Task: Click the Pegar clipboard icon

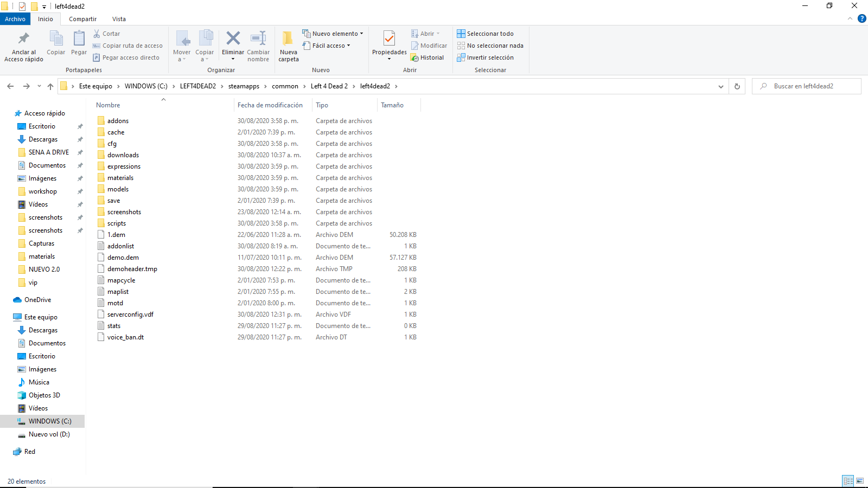Action: tap(79, 43)
